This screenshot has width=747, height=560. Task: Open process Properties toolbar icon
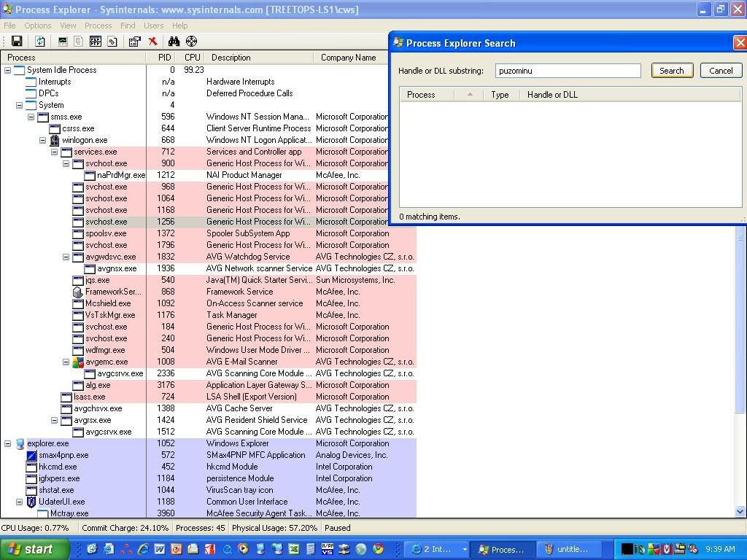point(135,42)
